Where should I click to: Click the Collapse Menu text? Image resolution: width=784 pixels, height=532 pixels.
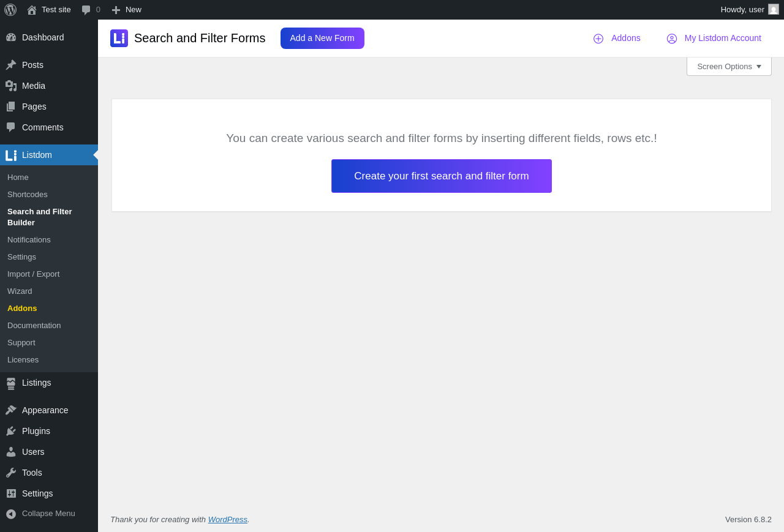[x=48, y=514]
